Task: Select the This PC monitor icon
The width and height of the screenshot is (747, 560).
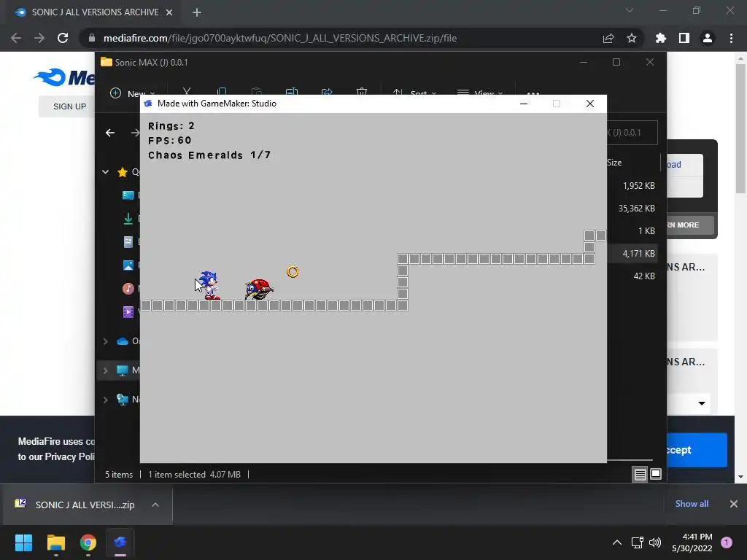Action: 123,370
